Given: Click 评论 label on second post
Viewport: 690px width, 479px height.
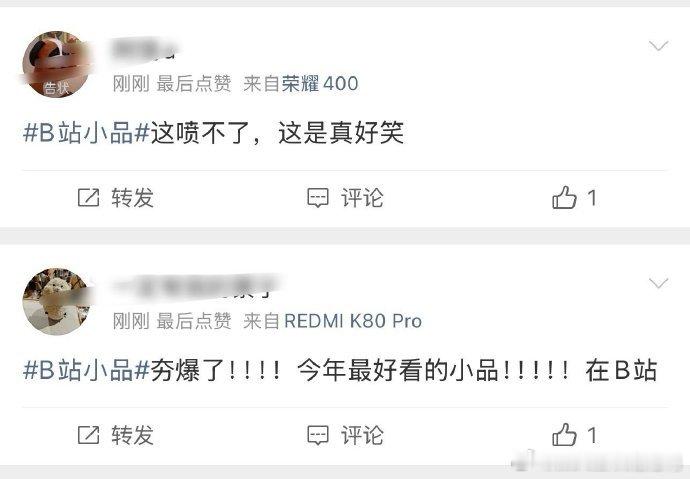Looking at the screenshot, I should coord(362,435).
